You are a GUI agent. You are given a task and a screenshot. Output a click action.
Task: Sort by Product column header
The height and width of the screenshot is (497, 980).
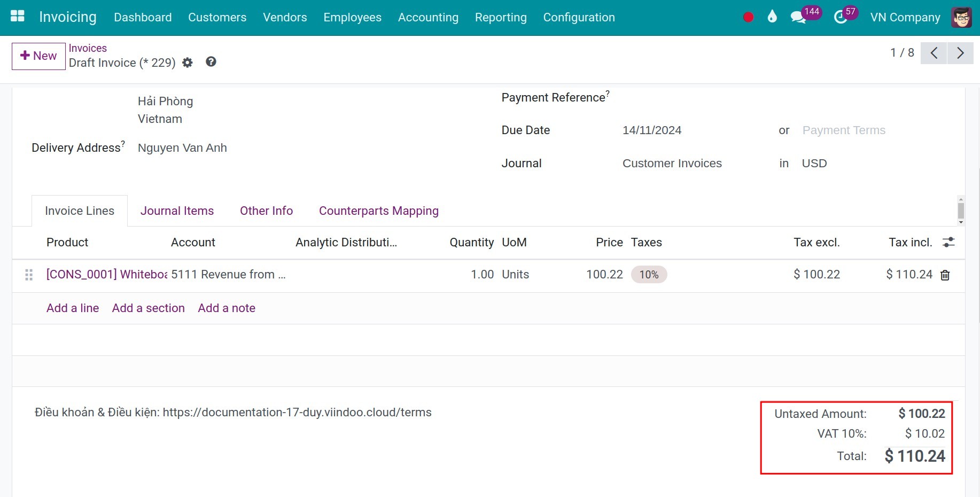67,243
